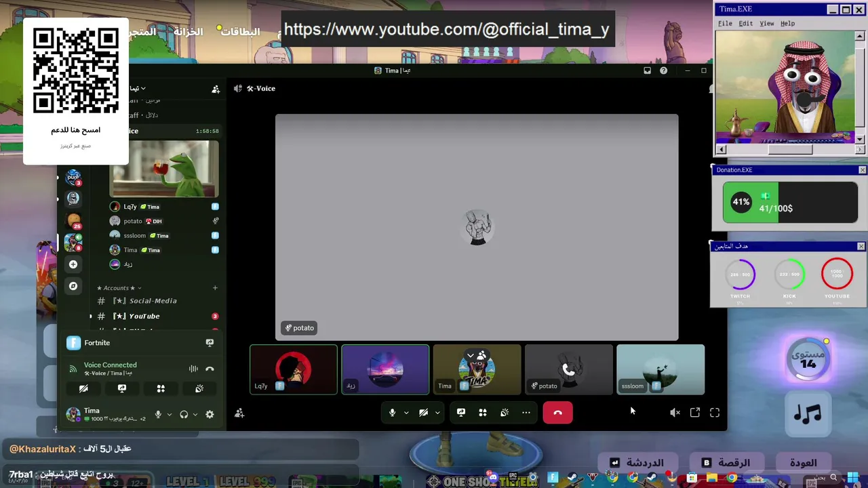This screenshot has width=868, height=488.
Task: Create a channel in the Accounts category
Action: tap(215, 288)
